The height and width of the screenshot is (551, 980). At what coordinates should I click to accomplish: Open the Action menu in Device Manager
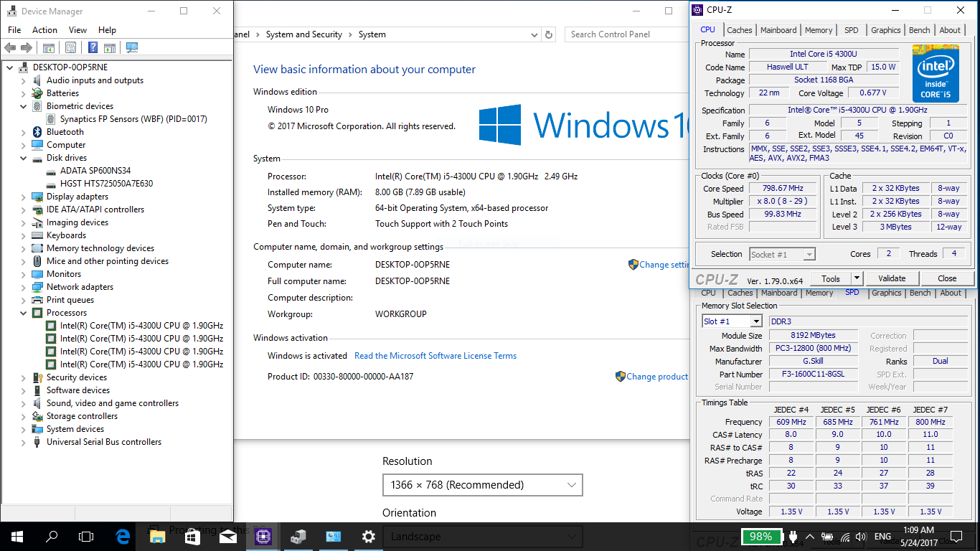click(x=44, y=30)
